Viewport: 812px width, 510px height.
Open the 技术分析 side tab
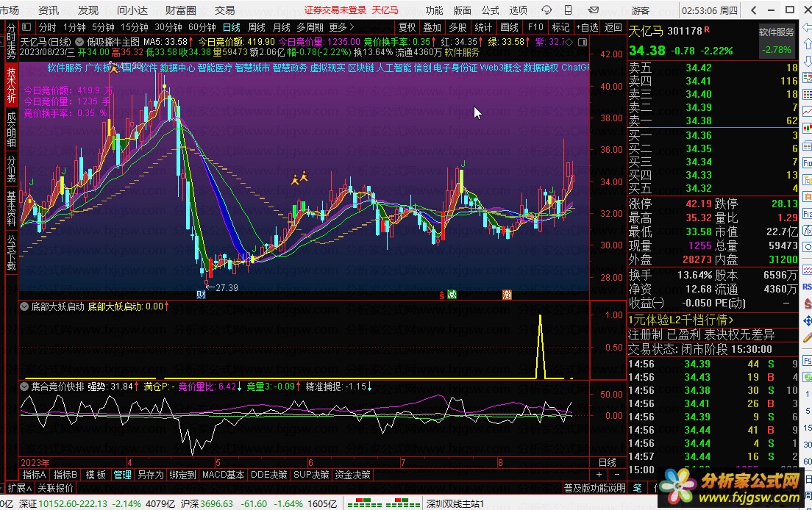point(11,85)
